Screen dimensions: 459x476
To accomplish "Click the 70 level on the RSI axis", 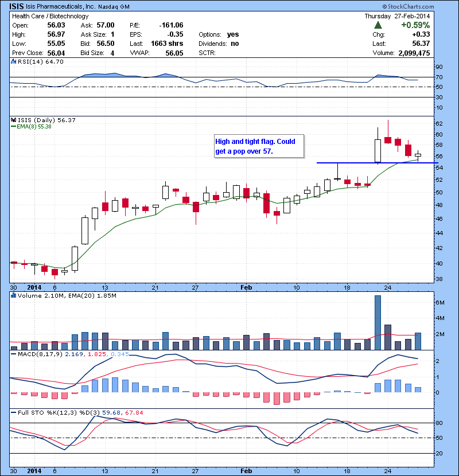I will pyautogui.click(x=439, y=77).
